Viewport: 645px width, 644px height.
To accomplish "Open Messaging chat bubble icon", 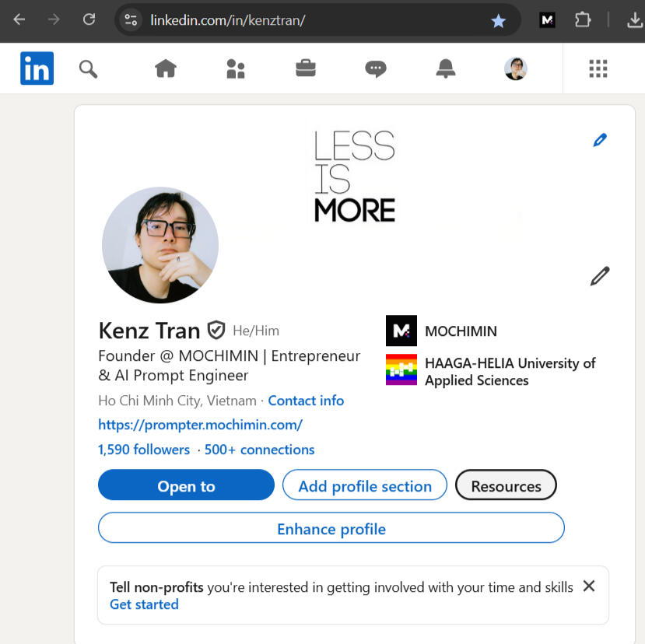I will coord(376,69).
